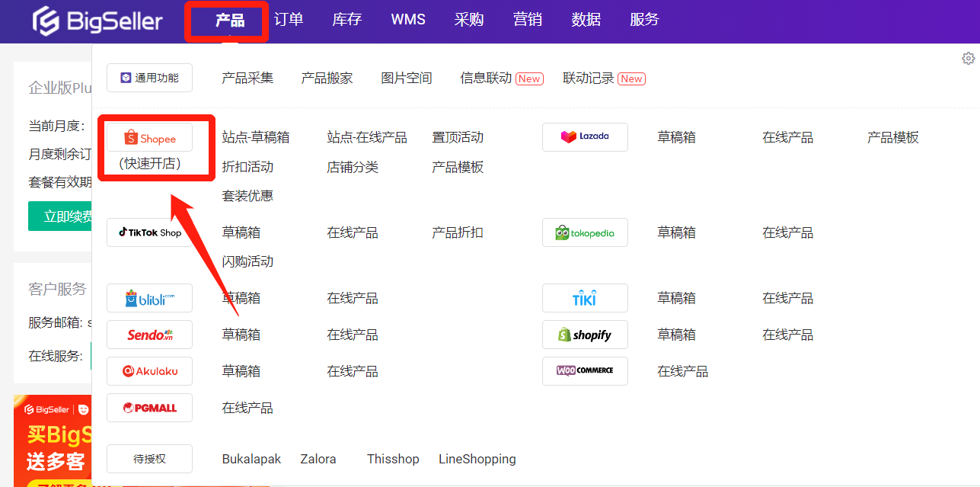Click the PGMall platform logo
The image size is (980, 487).
pyautogui.click(x=149, y=408)
